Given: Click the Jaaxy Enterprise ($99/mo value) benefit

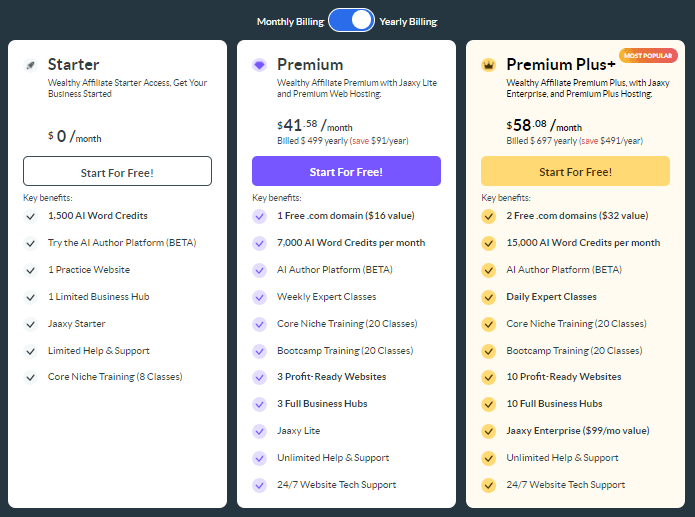Looking at the screenshot, I should 578,431.
